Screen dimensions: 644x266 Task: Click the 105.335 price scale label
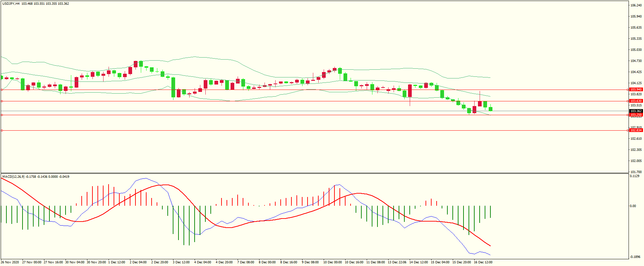pos(636,39)
